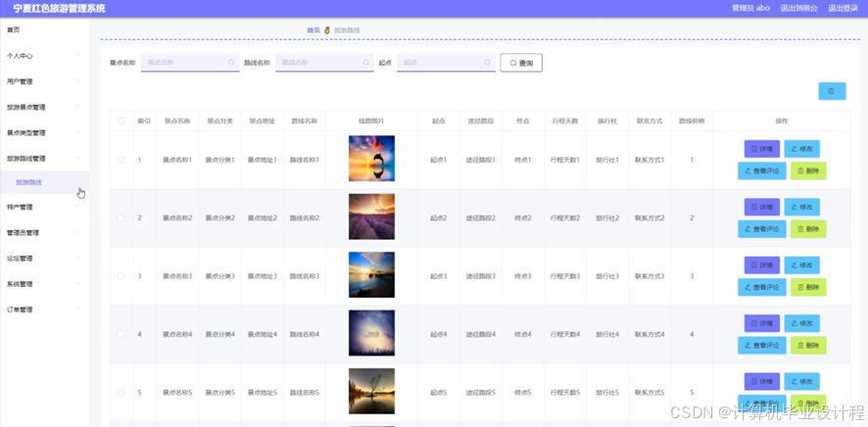Expand the 订单管理 sidebar menu
The height and width of the screenshot is (427, 868).
click(x=44, y=309)
